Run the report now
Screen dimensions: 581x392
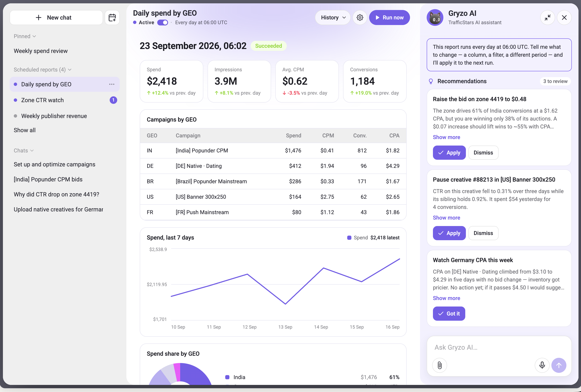click(x=389, y=18)
